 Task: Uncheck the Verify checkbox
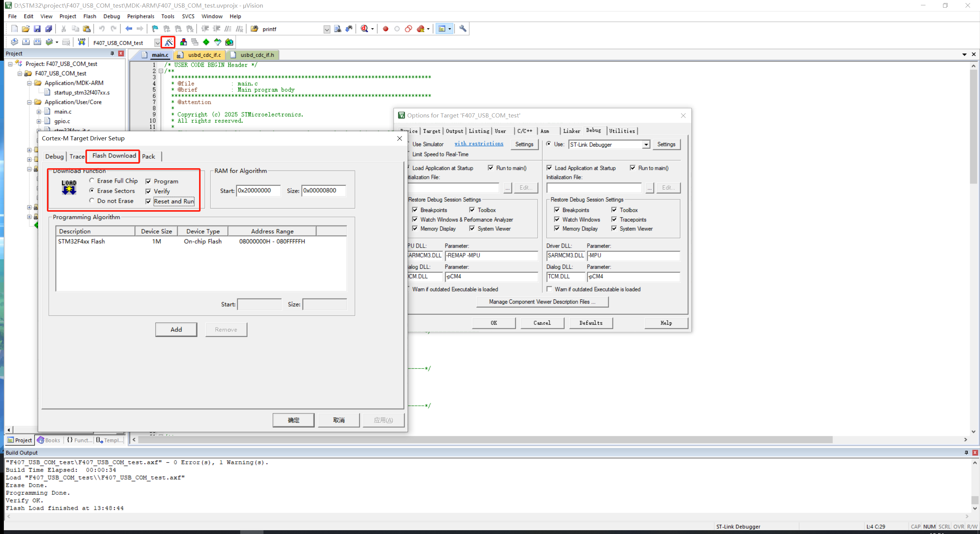(x=148, y=191)
